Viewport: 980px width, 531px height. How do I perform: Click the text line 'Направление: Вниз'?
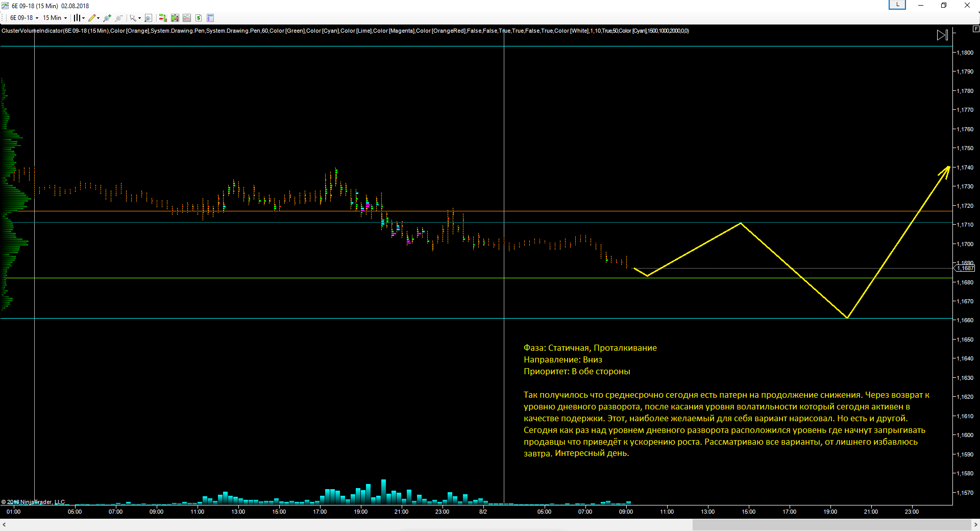[x=563, y=359]
